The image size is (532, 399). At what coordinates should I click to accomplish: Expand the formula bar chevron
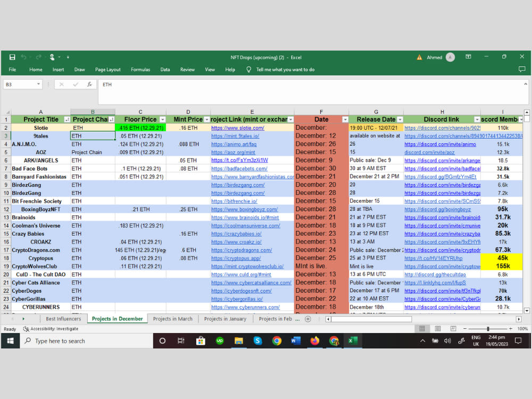[525, 84]
